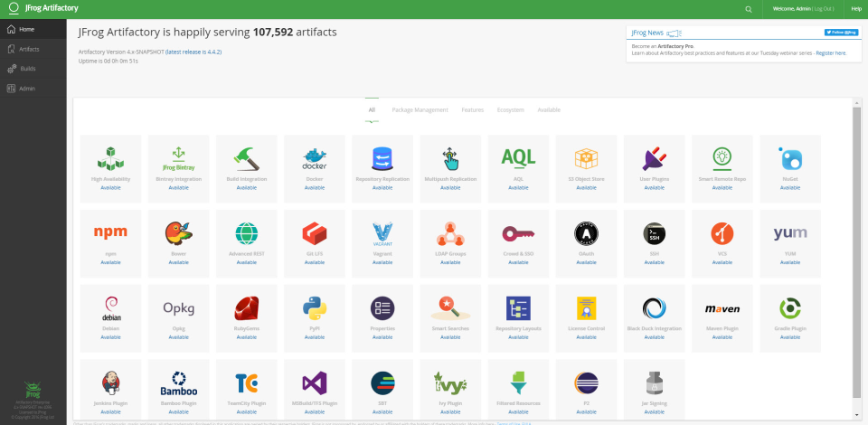Click the Maven Plugin logo
The width and height of the screenshot is (868, 425).
click(722, 308)
